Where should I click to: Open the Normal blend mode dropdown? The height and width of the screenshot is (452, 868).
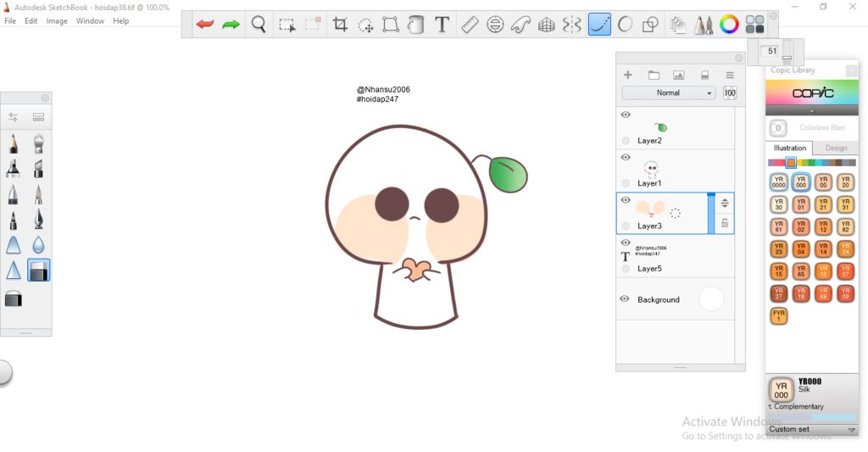pyautogui.click(x=668, y=93)
